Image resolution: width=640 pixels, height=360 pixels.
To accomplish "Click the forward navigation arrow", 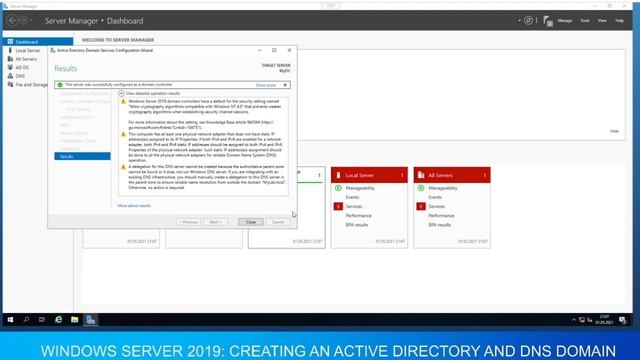I will click(x=23, y=20).
